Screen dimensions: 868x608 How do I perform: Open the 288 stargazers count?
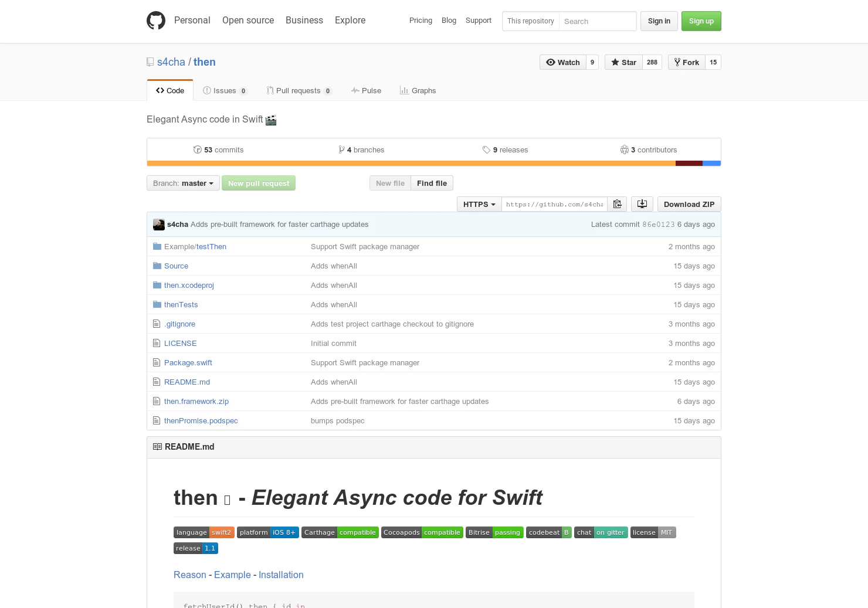[x=652, y=62]
